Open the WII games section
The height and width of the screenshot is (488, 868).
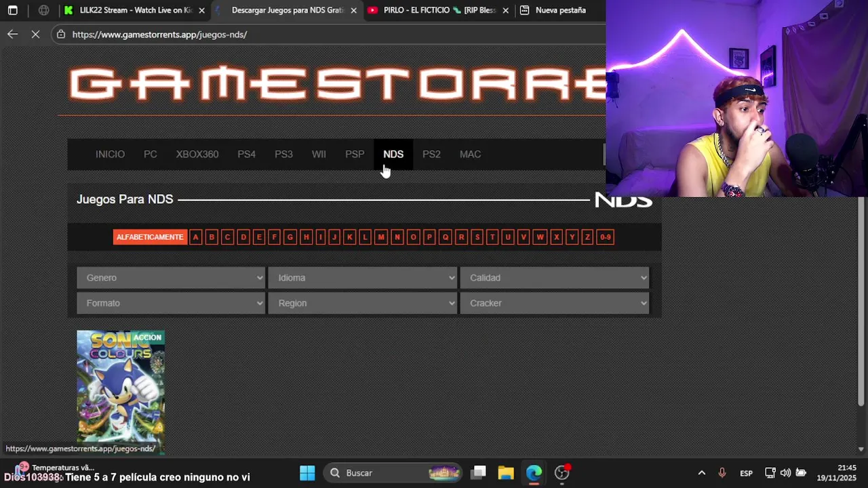pyautogui.click(x=319, y=154)
